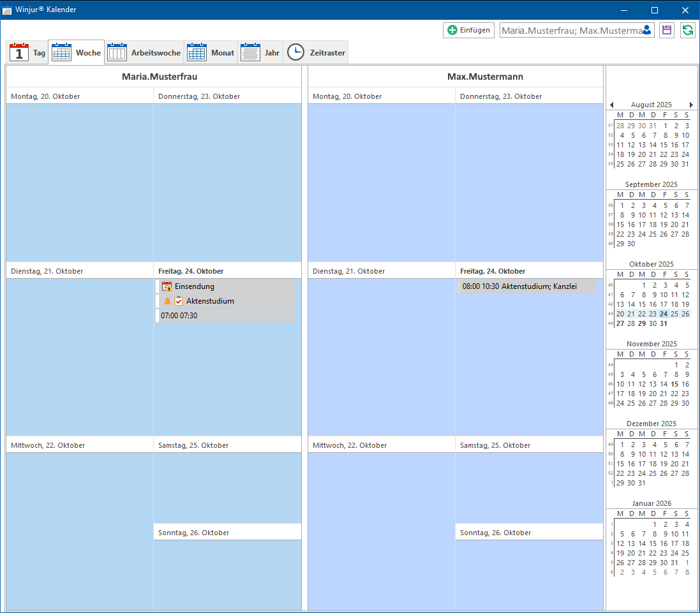Click Maria's Freitag, 24. Oktober header

(227, 271)
